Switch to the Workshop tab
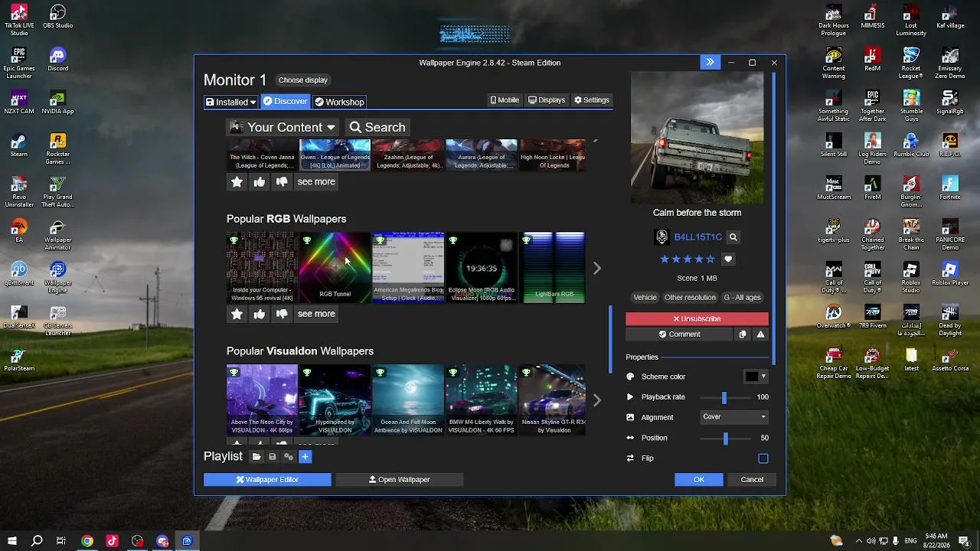 coord(339,102)
